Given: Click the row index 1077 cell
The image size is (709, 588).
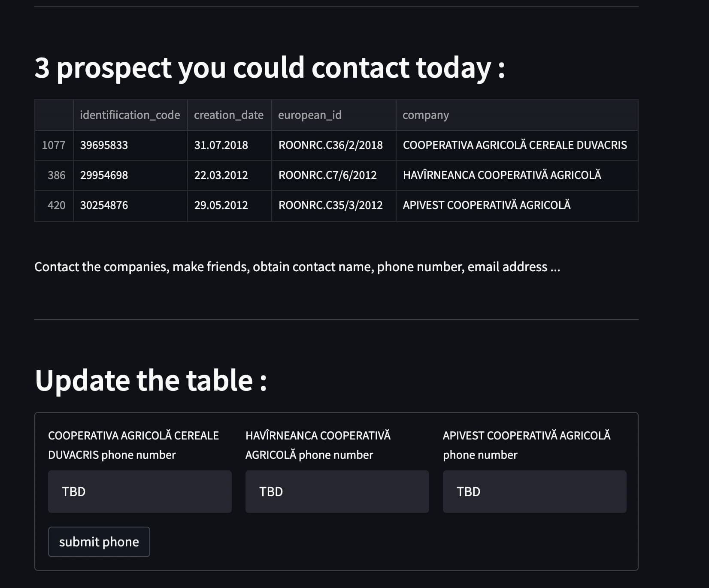Looking at the screenshot, I should (54, 145).
